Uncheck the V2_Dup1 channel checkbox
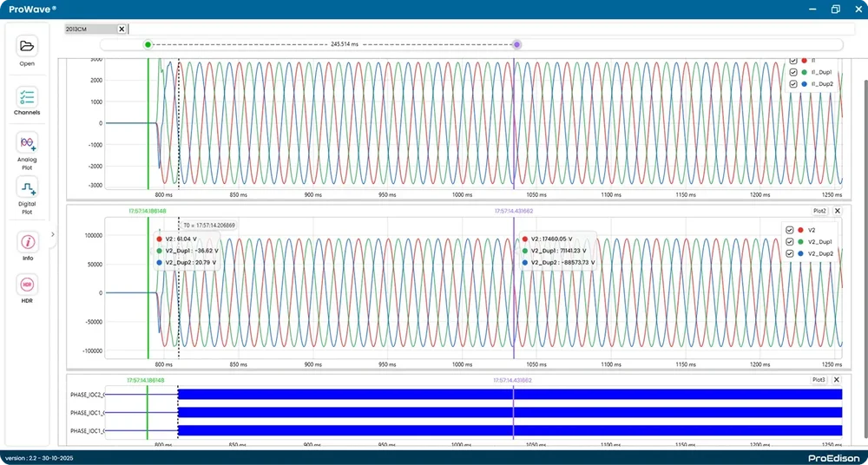The width and height of the screenshot is (868, 465). point(791,241)
